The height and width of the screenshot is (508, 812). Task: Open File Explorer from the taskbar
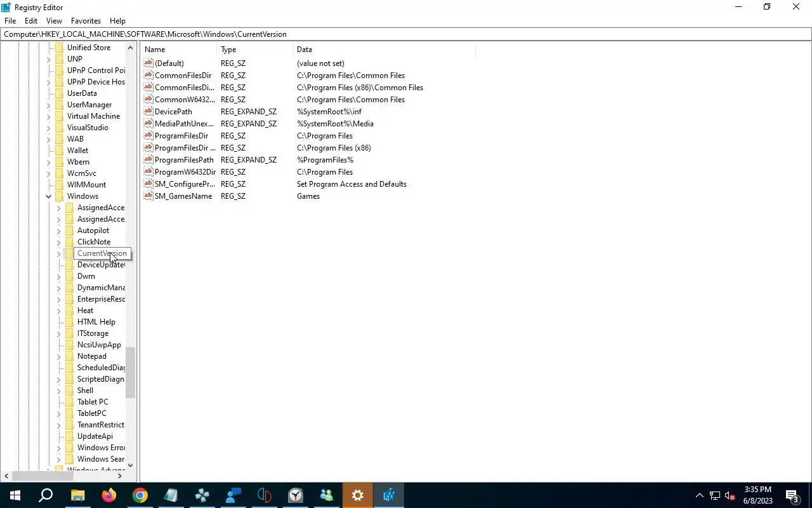click(x=77, y=495)
